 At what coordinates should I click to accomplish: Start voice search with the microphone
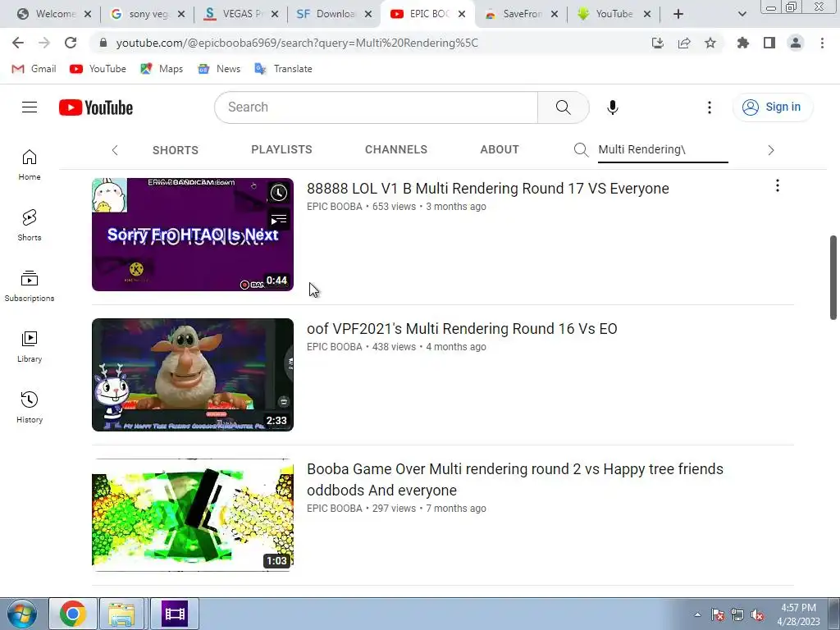612,107
